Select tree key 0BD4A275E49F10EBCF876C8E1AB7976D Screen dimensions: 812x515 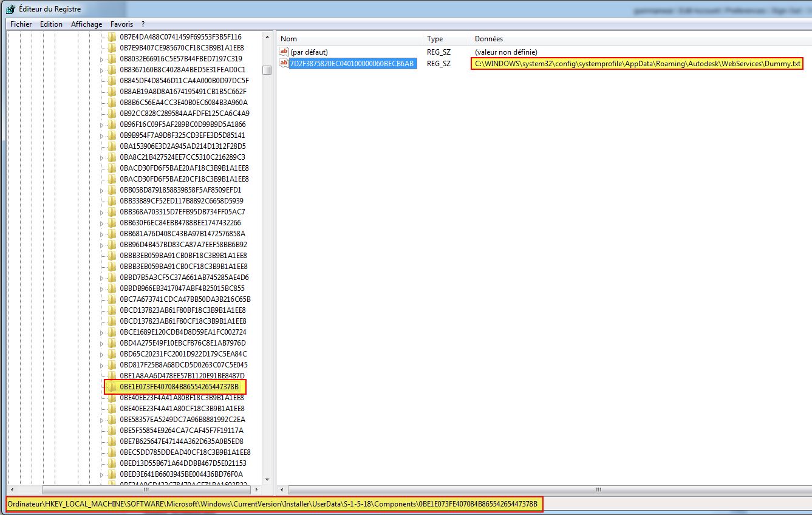(183, 343)
